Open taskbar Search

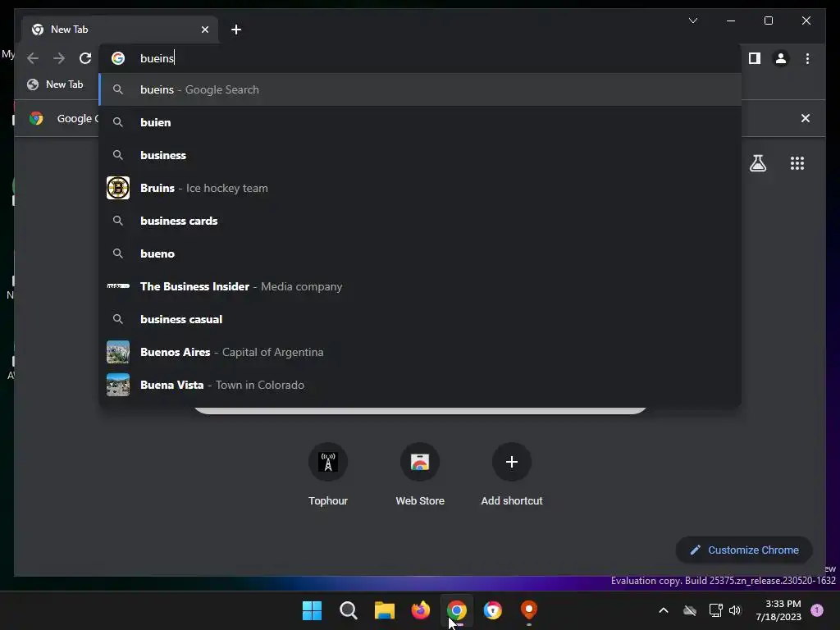click(x=348, y=610)
